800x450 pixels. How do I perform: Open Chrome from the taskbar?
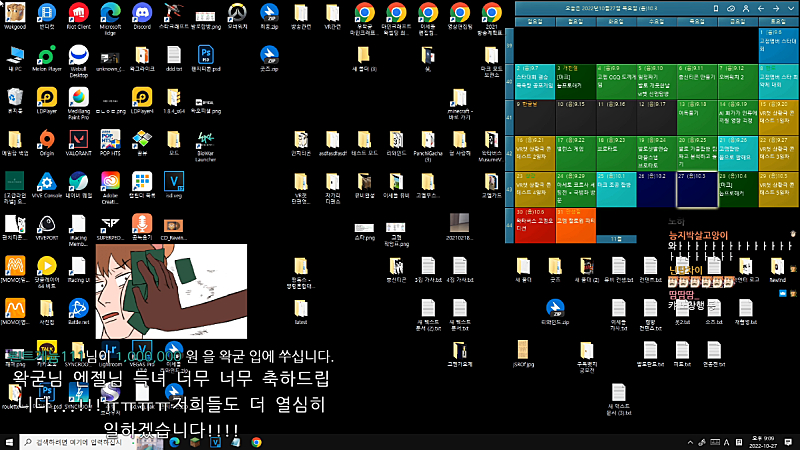coord(257,441)
